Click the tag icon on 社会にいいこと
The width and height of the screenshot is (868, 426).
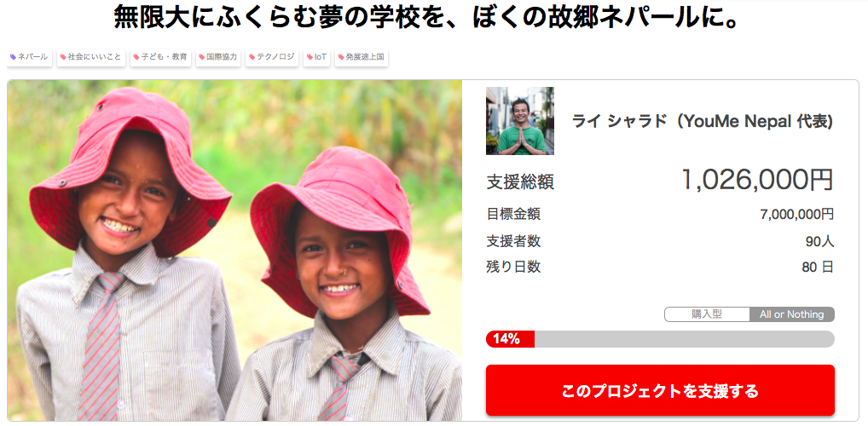[63, 57]
